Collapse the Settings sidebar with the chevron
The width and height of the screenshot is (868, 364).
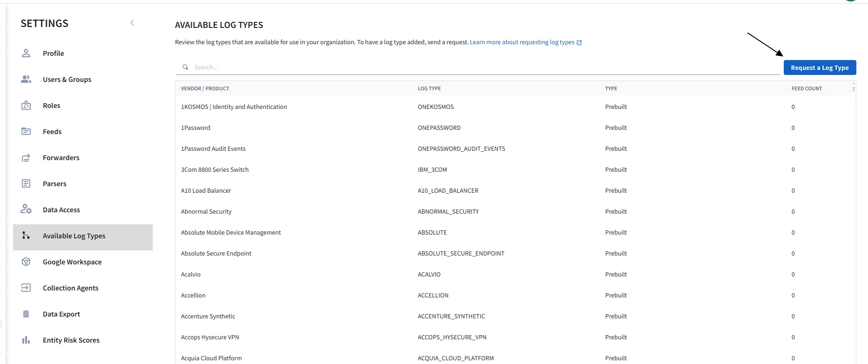[132, 23]
